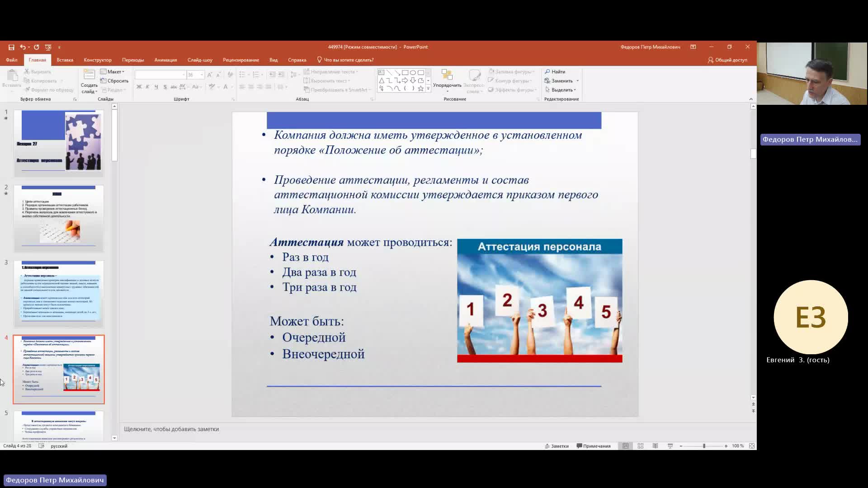
Task: Toggle text shadow S formatting
Action: (165, 87)
